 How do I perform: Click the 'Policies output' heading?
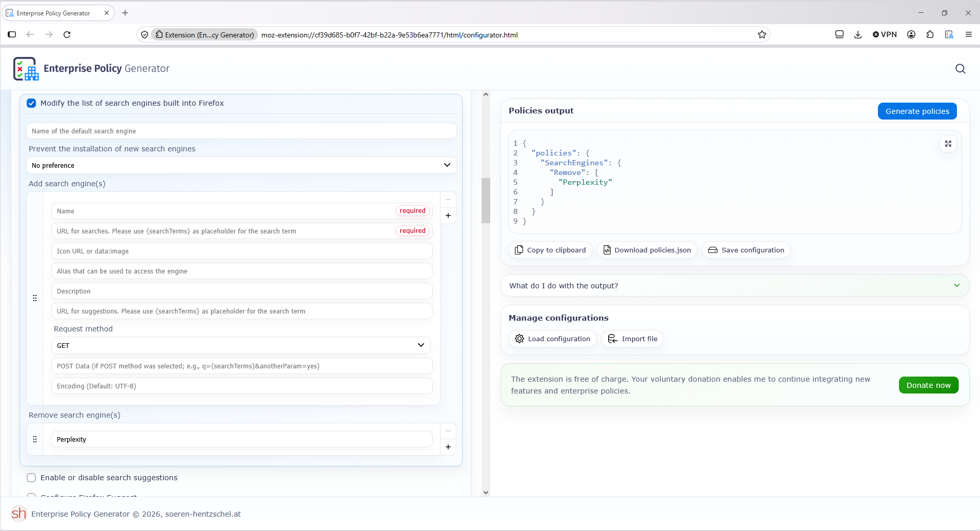click(541, 111)
